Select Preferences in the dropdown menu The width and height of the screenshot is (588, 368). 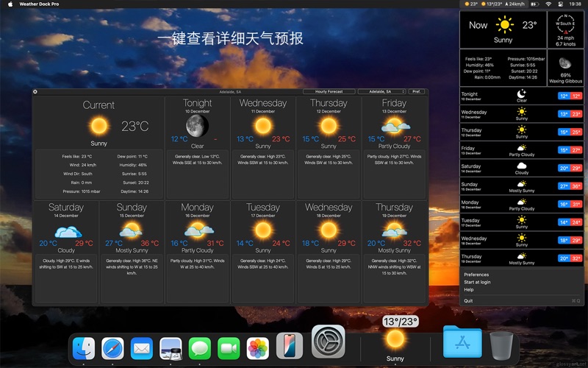[476, 275]
